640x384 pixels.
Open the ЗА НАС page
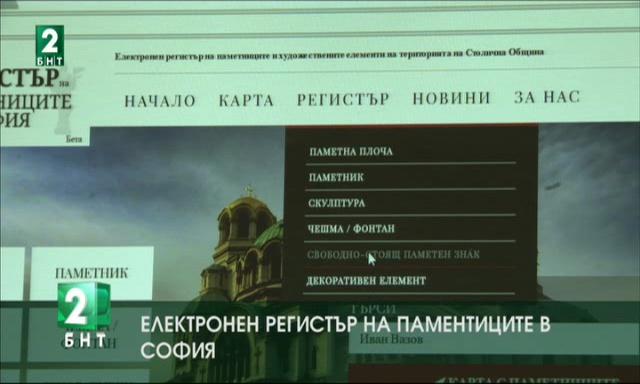(x=547, y=97)
